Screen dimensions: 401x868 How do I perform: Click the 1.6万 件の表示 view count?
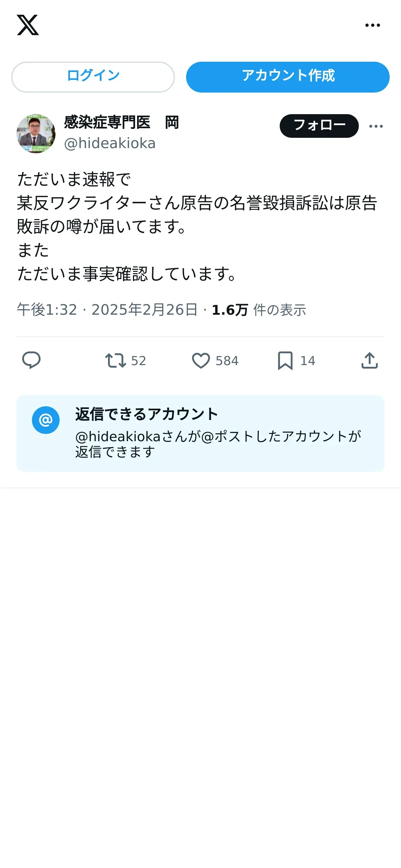tap(259, 310)
